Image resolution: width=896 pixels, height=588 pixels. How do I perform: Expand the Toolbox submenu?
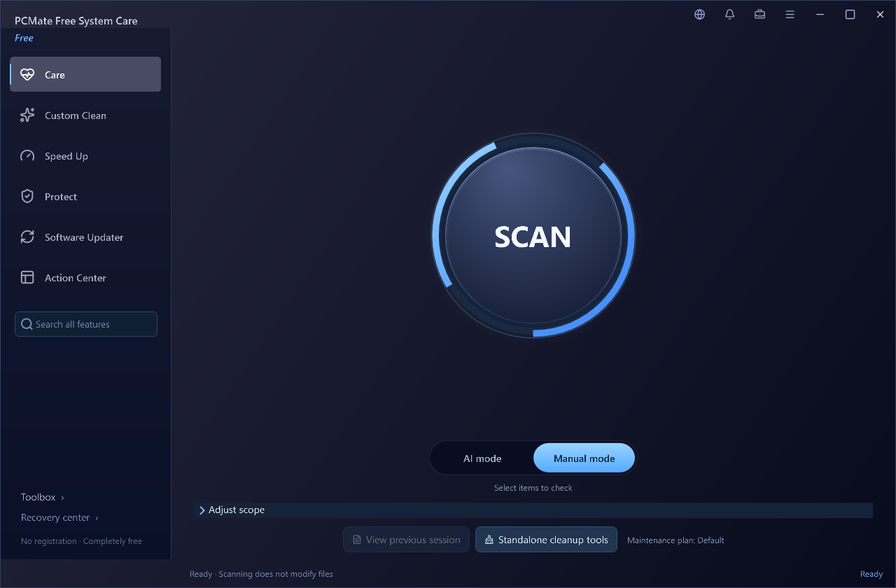43,497
